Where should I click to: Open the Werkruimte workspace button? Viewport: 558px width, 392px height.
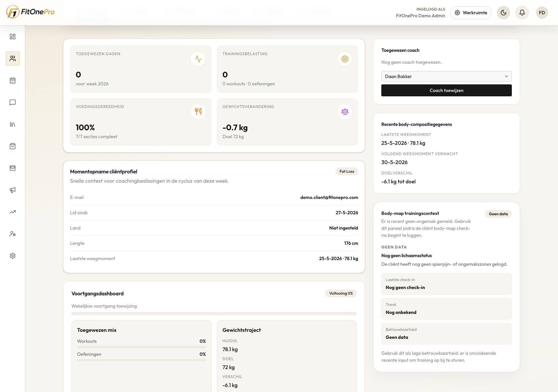(471, 13)
